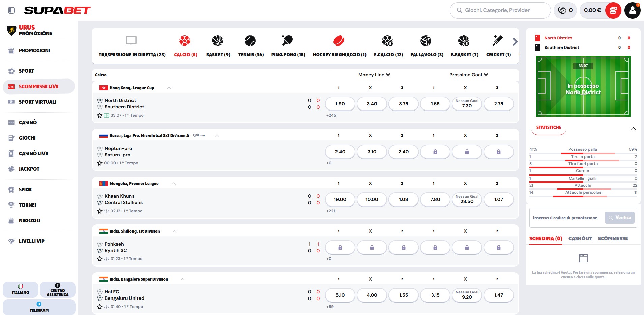Viewport: 644px width, 315px height.
Task: Collapse the Statistiche panel chevron
Action: pos(633,128)
